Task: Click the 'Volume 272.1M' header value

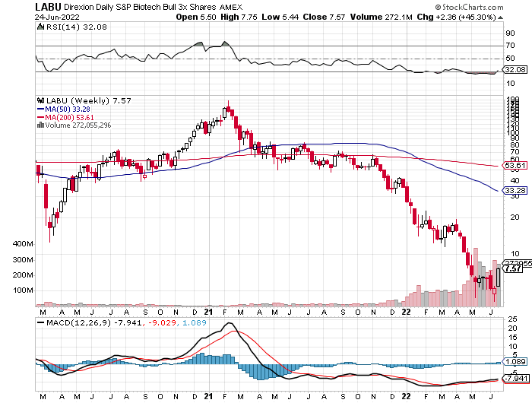Action: click(x=382, y=17)
